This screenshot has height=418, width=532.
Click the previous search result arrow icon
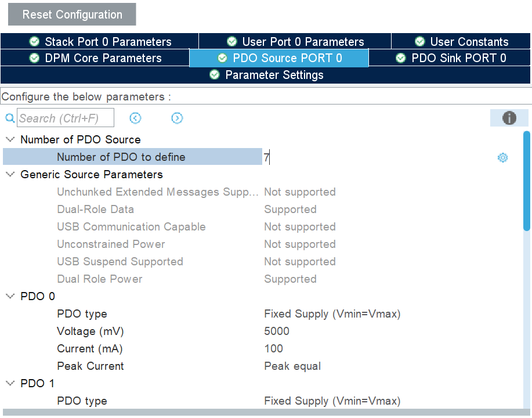tap(135, 118)
